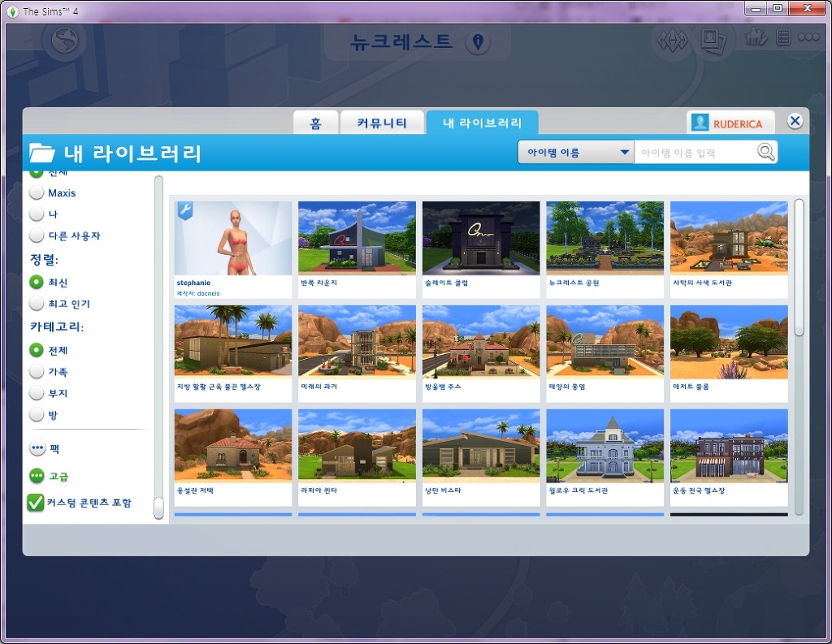Open the 슬레이트 클럽 lot thumbnail
Image resolution: width=832 pixels, height=644 pixels.
coord(481,238)
